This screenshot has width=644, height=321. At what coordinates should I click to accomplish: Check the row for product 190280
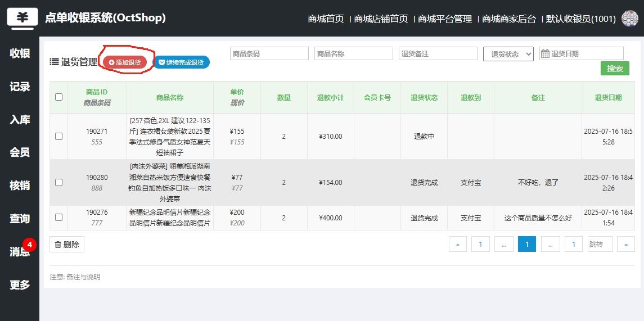pos(58,182)
